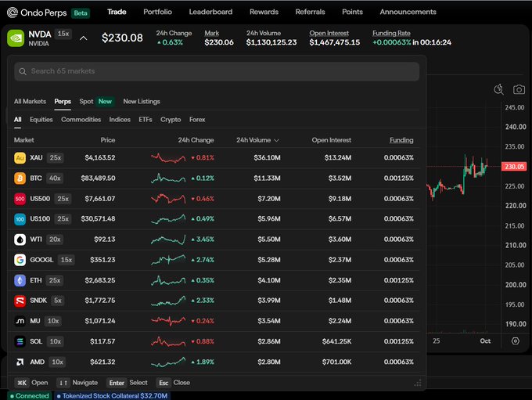Filter markets by ETFs
This screenshot has height=400, width=532.
(x=146, y=120)
